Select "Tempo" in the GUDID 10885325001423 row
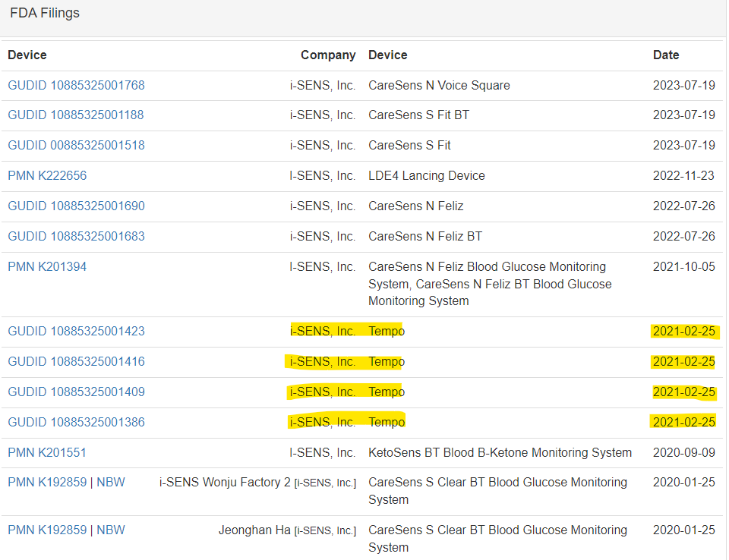 [387, 332]
